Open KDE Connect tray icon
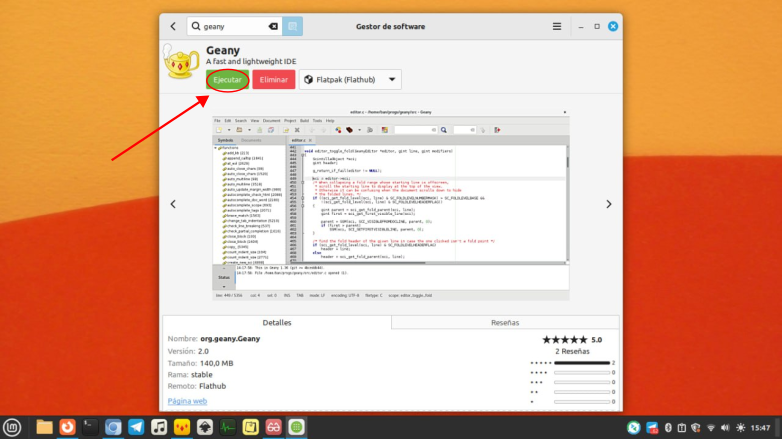This screenshot has height=439, width=782. click(633, 428)
